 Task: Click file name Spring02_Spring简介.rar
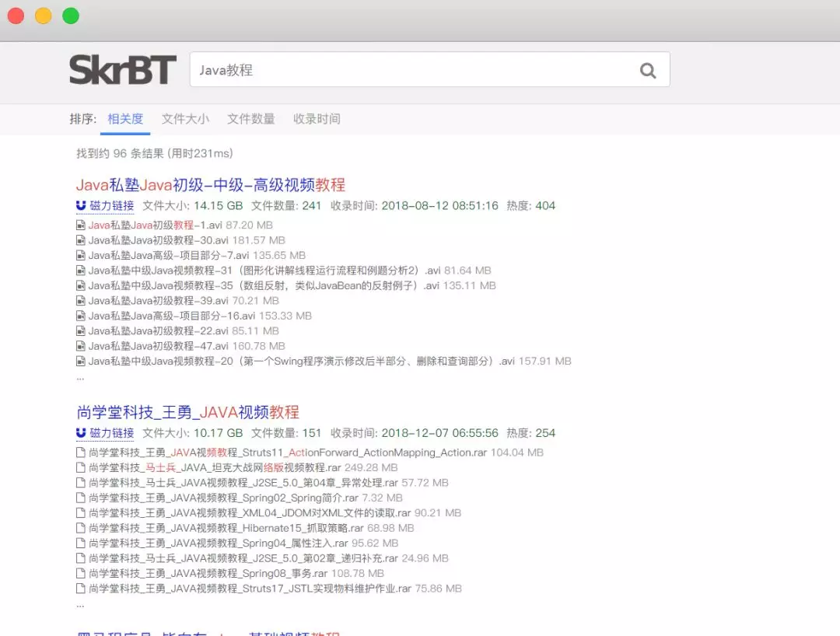(223, 498)
